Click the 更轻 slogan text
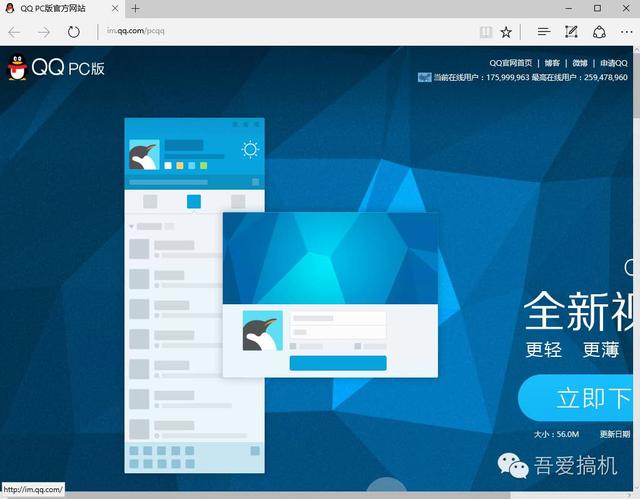This screenshot has width=640, height=499. point(543,350)
